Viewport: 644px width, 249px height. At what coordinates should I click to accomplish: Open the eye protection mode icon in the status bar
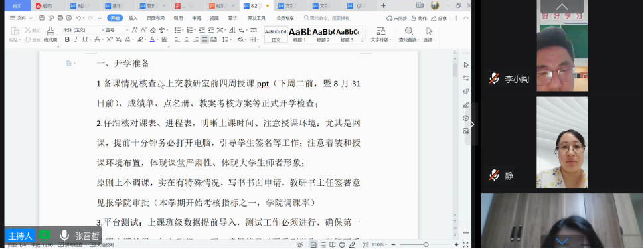pyautogui.click(x=299, y=245)
